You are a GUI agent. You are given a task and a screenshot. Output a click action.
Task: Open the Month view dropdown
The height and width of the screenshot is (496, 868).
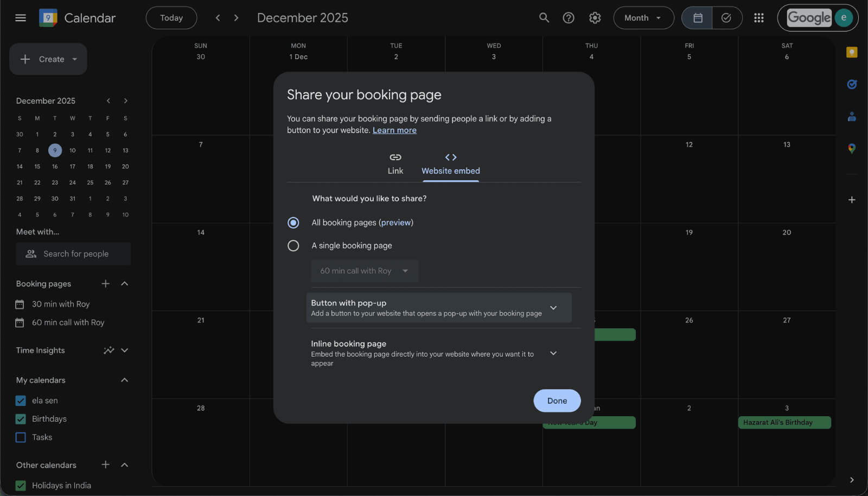[x=643, y=17]
